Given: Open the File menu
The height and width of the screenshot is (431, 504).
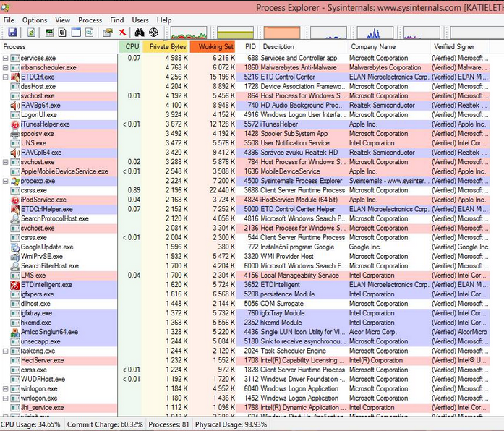Looking at the screenshot, I should point(9,20).
